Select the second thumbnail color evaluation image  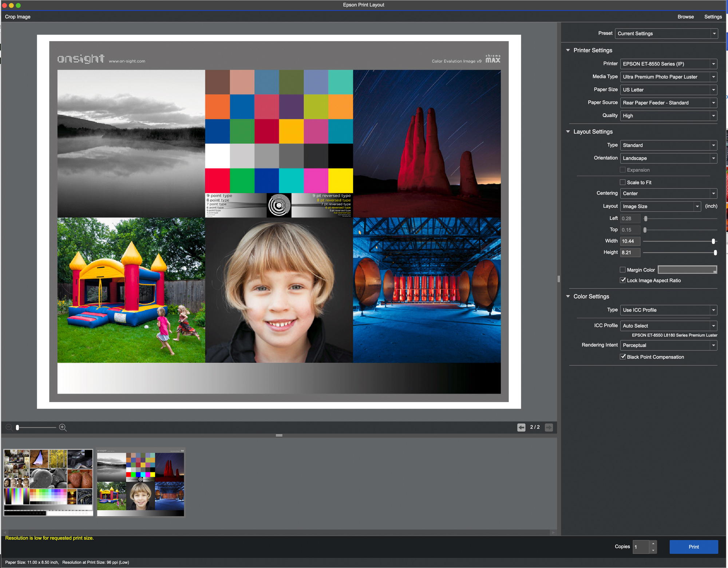141,482
